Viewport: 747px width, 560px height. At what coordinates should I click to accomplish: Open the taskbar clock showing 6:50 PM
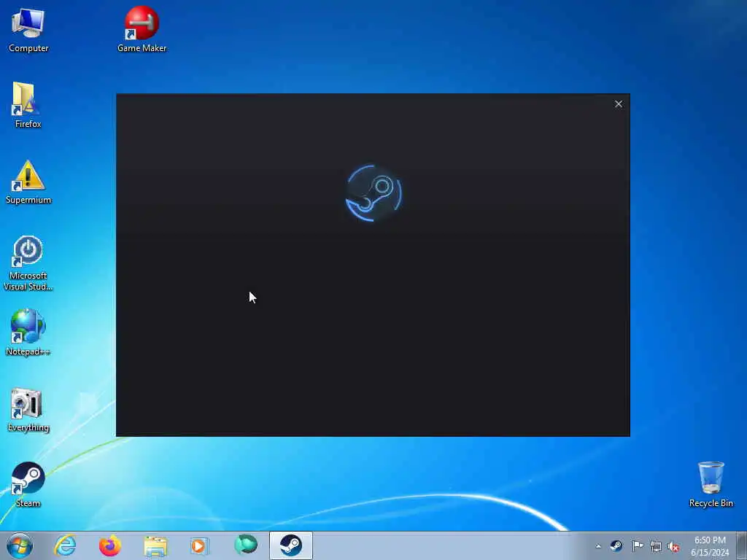[x=710, y=546]
